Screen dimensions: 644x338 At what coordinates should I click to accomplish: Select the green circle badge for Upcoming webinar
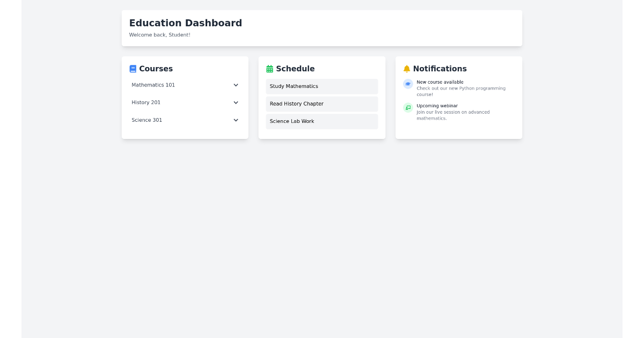pyautogui.click(x=407, y=107)
